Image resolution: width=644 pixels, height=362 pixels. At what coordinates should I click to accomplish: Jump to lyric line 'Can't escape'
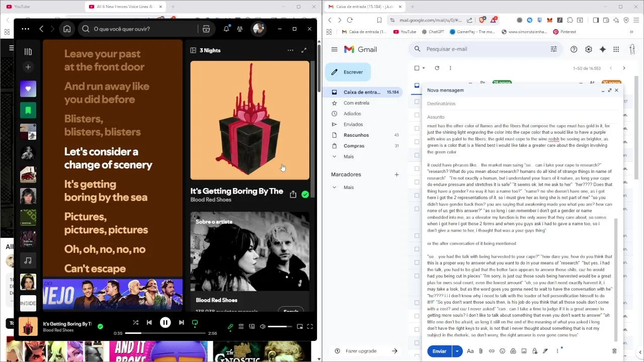pos(95,268)
